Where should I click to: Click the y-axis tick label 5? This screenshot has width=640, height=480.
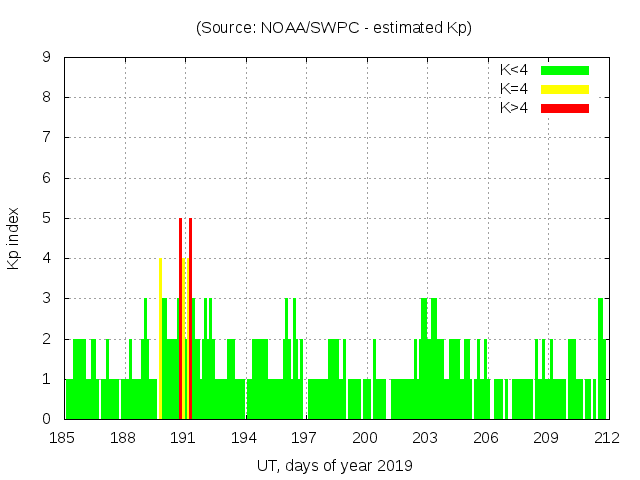46,218
